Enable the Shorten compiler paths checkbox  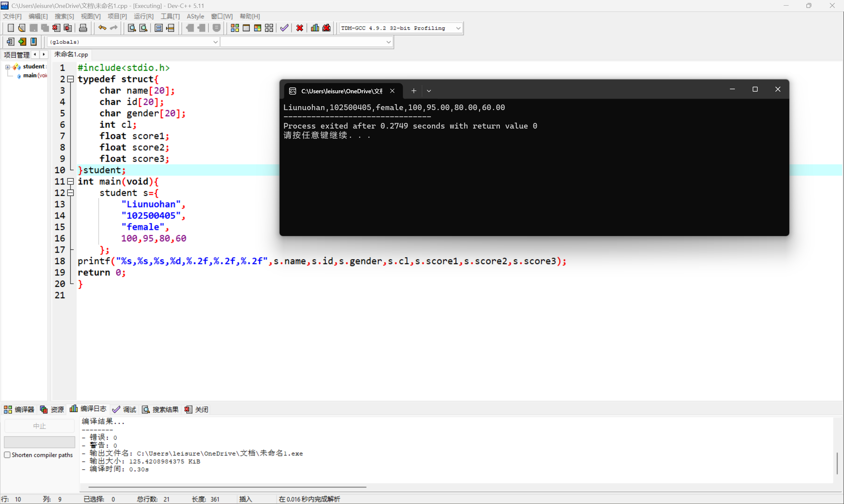[7, 455]
